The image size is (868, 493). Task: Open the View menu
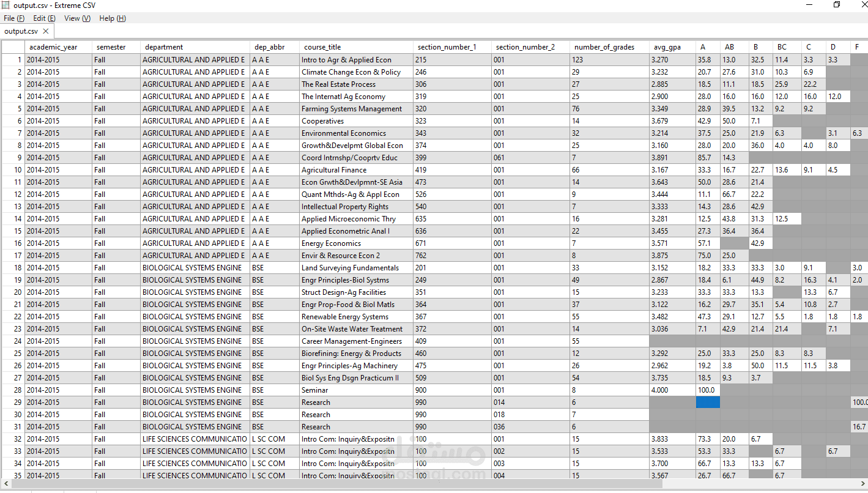click(77, 18)
